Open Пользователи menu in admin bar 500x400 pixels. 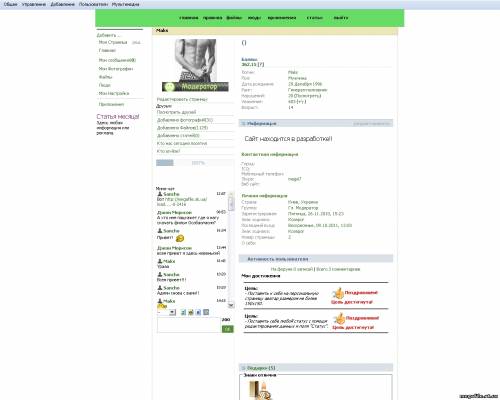tap(93, 4)
